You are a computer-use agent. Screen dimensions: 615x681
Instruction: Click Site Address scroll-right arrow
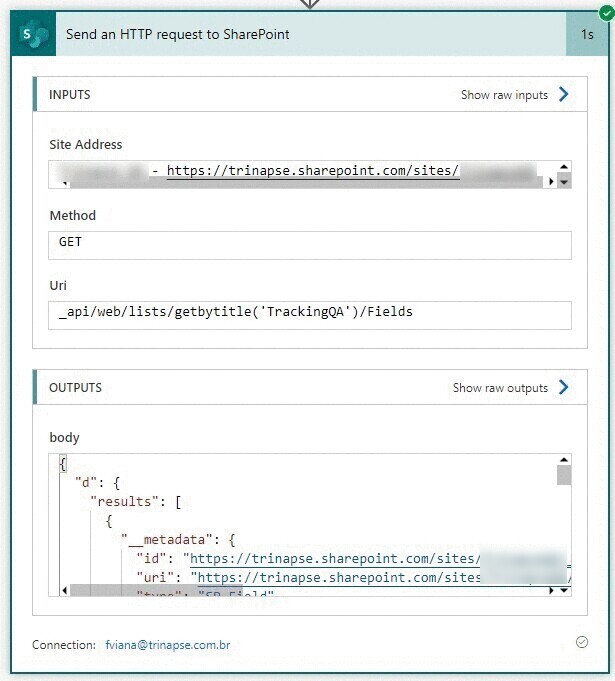tap(549, 183)
